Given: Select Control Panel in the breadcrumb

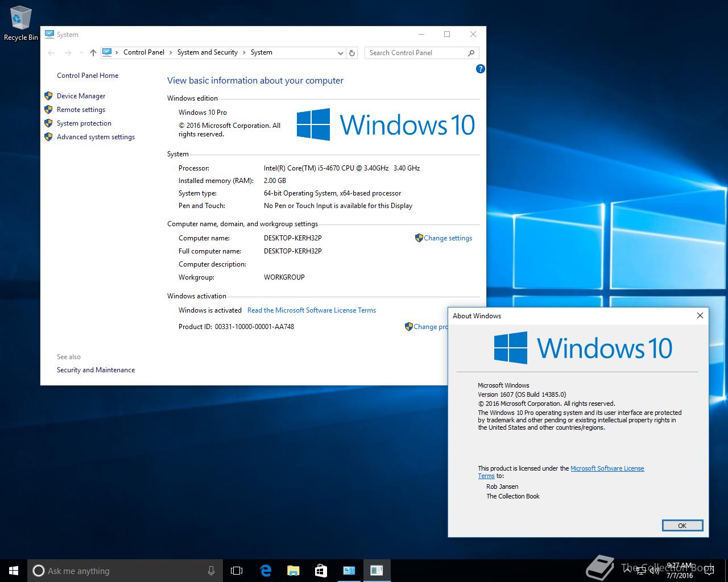Looking at the screenshot, I should click(143, 52).
